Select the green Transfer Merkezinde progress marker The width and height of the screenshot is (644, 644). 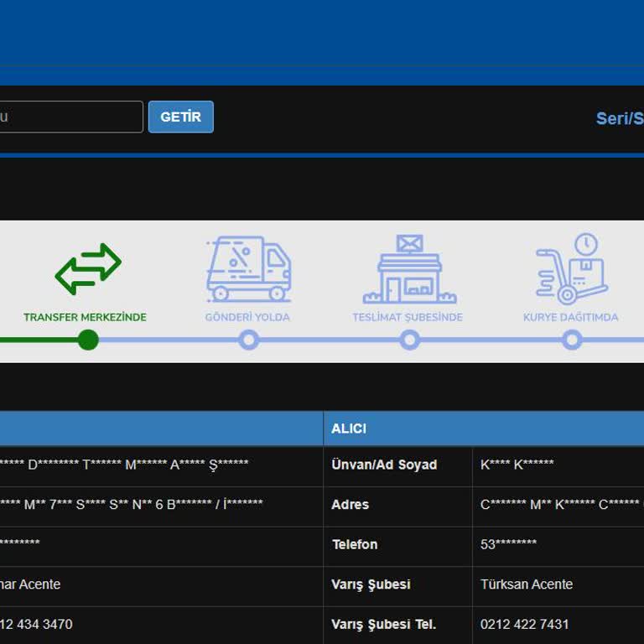88,340
